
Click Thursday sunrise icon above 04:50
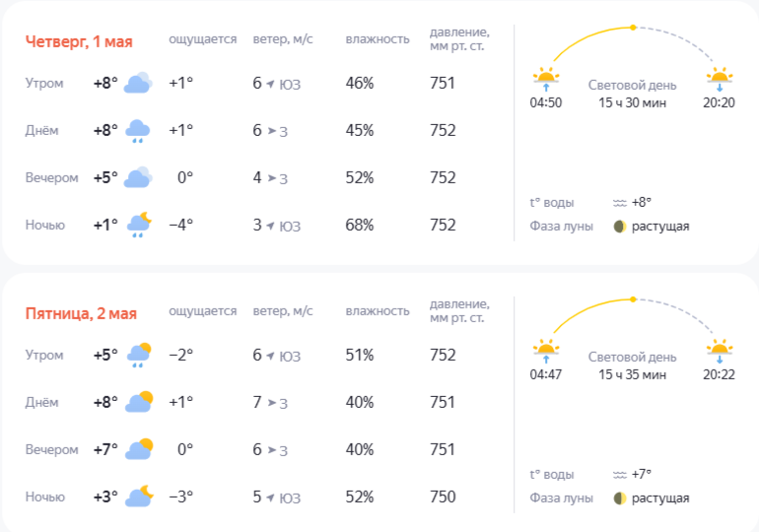coord(545,77)
